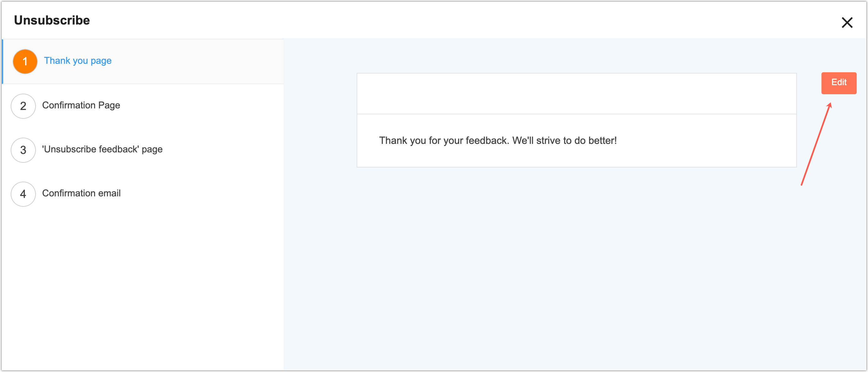This screenshot has height=372, width=868.
Task: Switch to the Confirmation Page step
Action: (81, 105)
